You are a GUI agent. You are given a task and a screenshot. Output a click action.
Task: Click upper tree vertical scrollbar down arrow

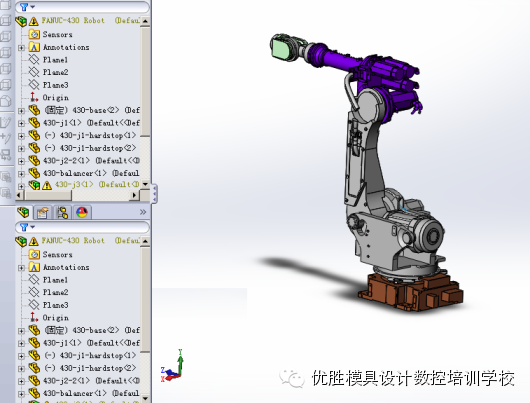(145, 185)
